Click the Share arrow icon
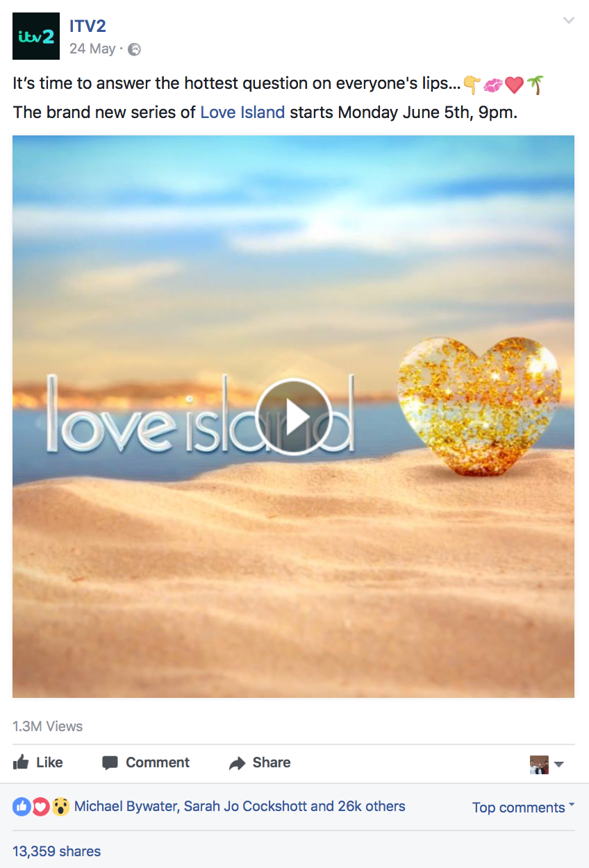This screenshot has height=868, width=589. click(238, 763)
